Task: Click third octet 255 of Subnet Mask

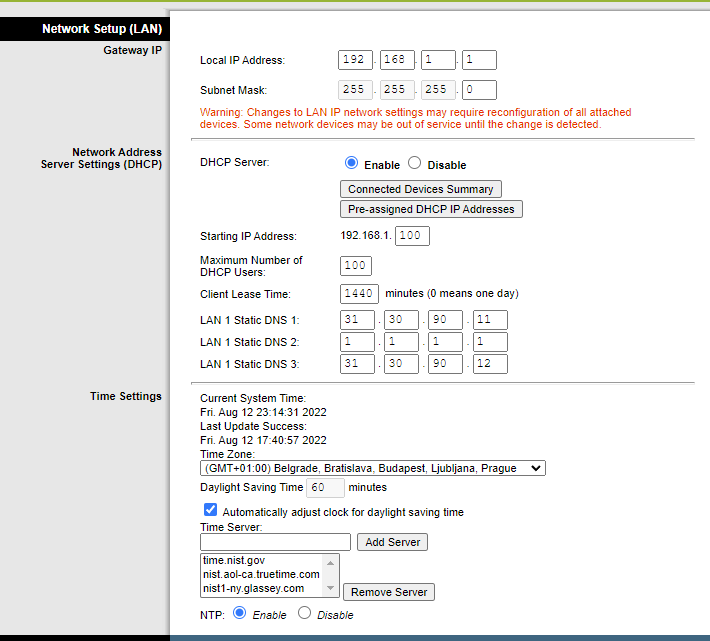Action: 438,90
